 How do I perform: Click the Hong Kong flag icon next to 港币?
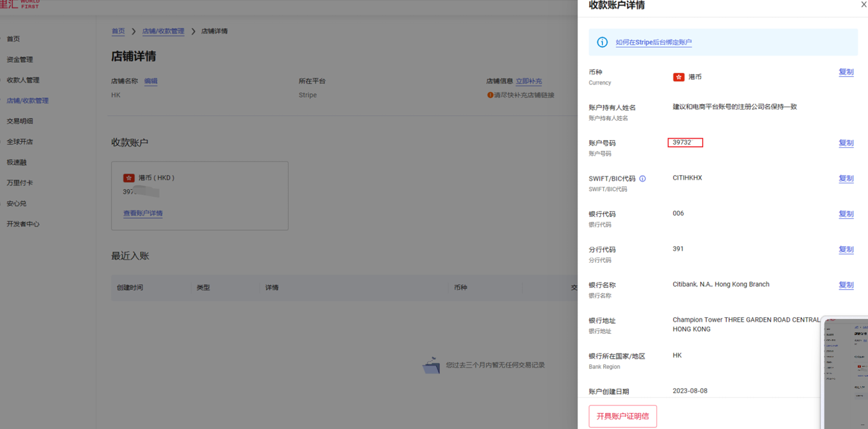point(679,77)
